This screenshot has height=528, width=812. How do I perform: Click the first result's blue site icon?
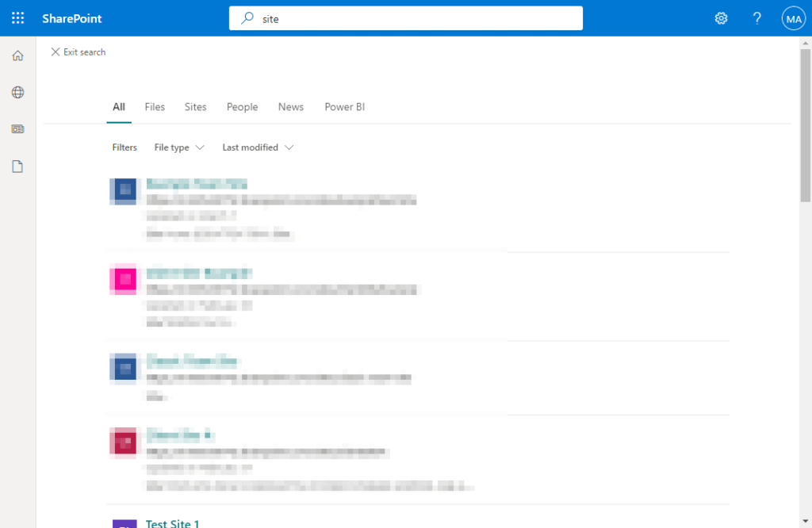click(x=123, y=191)
